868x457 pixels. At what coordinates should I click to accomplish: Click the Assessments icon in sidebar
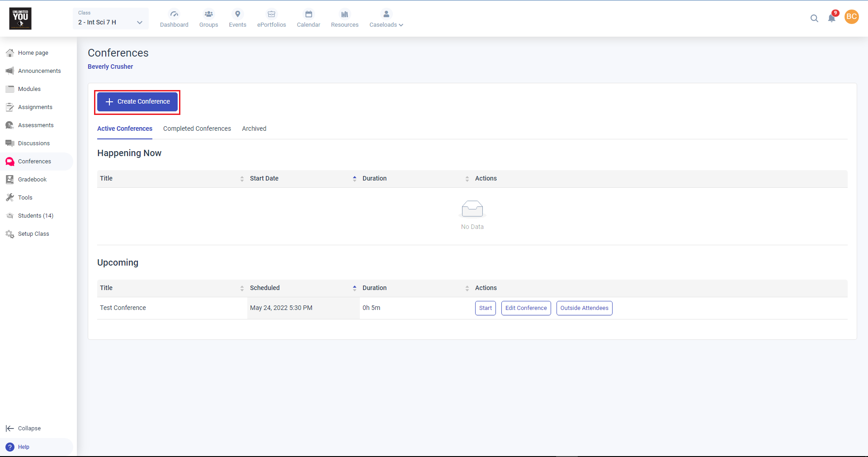(x=10, y=125)
